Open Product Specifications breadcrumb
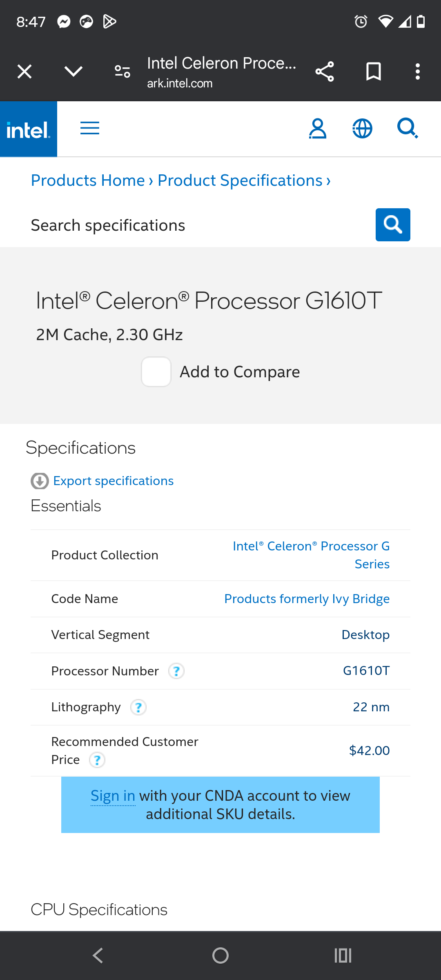This screenshot has height=980, width=441. 240,180
